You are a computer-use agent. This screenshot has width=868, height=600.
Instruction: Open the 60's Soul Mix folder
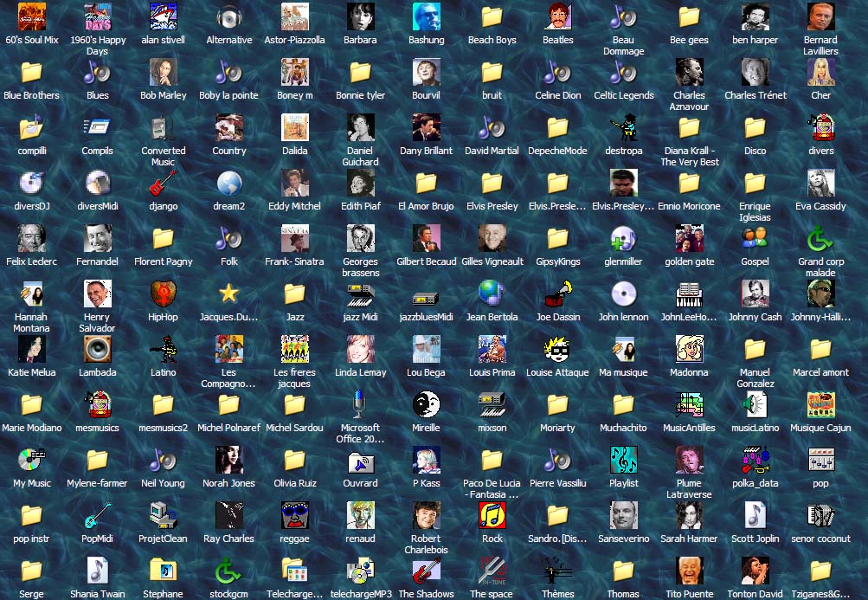coord(31,16)
